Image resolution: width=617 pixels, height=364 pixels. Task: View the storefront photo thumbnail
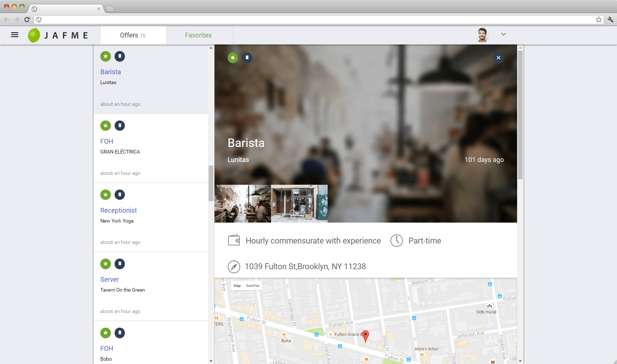(299, 203)
